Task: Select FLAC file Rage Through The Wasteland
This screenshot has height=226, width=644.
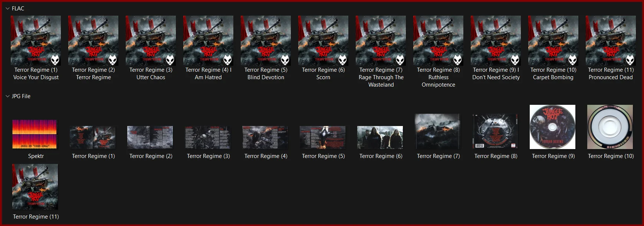Action: point(381,41)
